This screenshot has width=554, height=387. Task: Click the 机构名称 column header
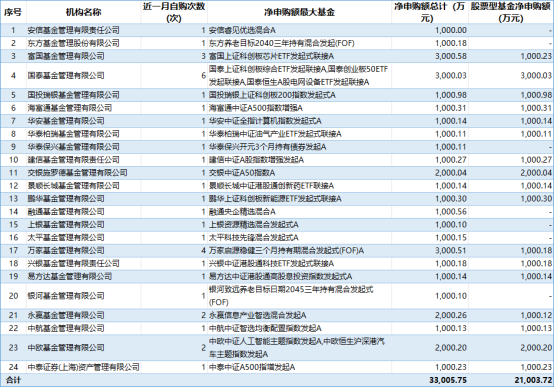click(x=84, y=12)
